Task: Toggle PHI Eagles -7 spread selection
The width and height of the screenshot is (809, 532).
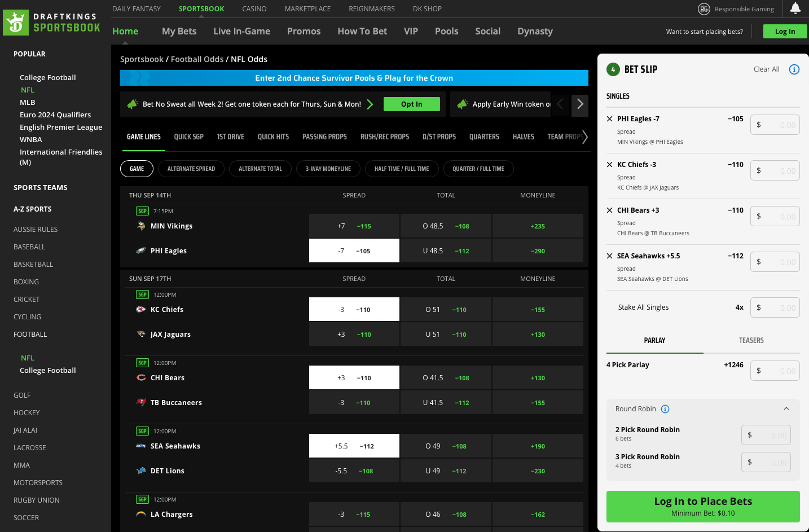Action: click(354, 250)
